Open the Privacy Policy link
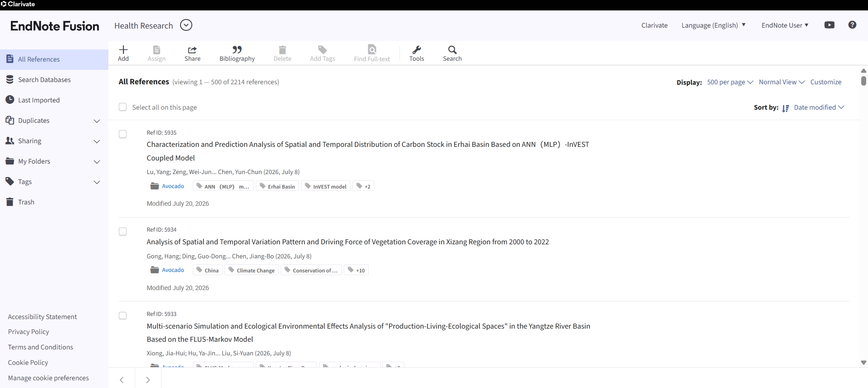The height and width of the screenshot is (388, 868). pos(29,332)
